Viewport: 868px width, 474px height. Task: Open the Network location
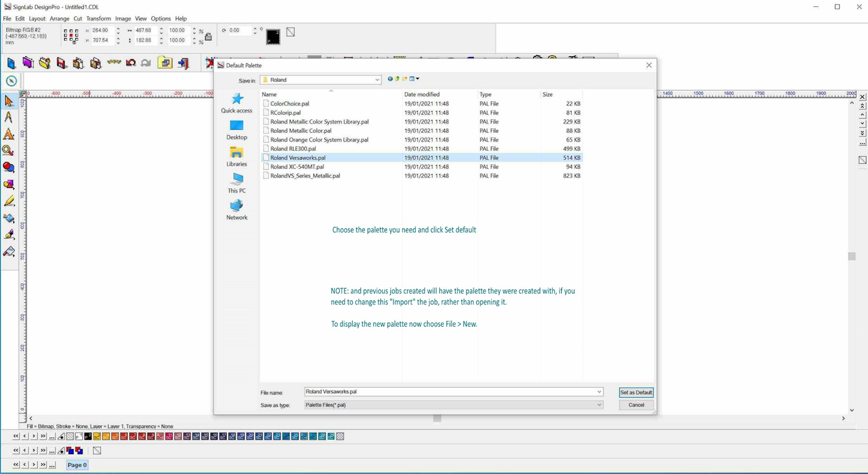click(x=237, y=210)
